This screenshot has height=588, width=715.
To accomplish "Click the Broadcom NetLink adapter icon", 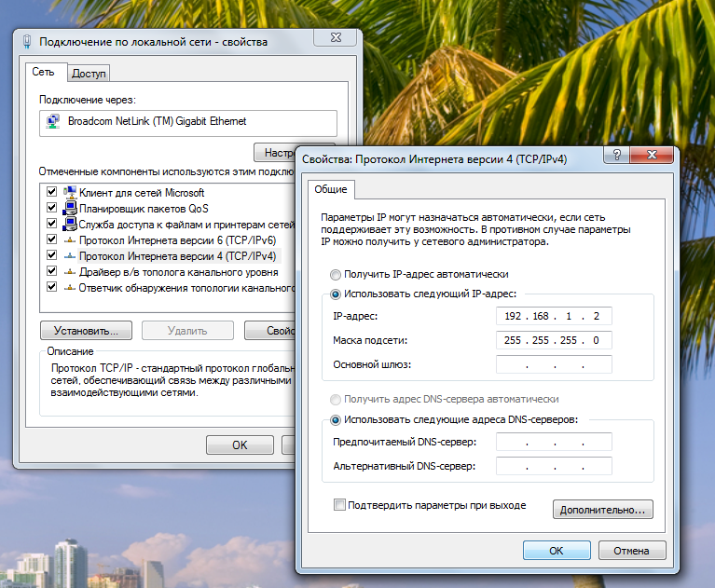I will [52, 121].
